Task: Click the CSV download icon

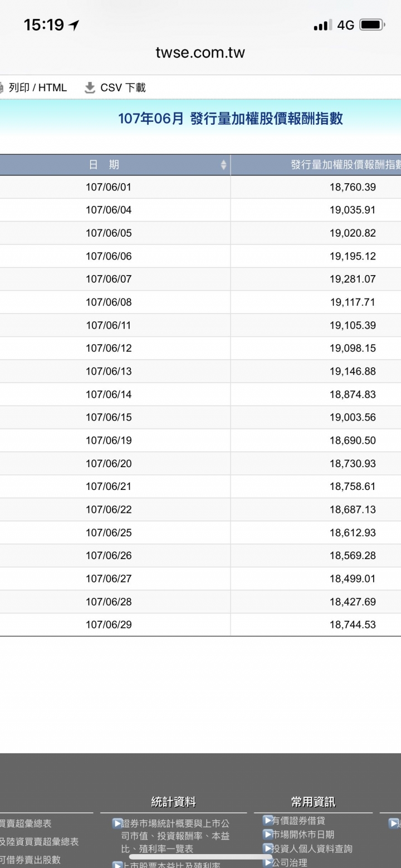Action: tap(90, 87)
